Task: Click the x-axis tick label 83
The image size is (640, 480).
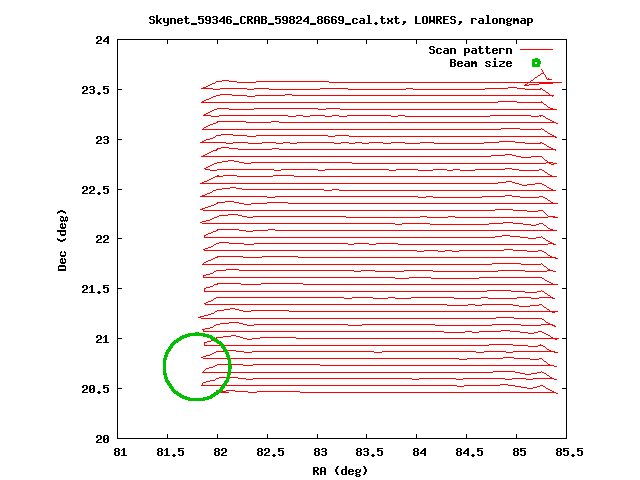Action: tap(320, 452)
